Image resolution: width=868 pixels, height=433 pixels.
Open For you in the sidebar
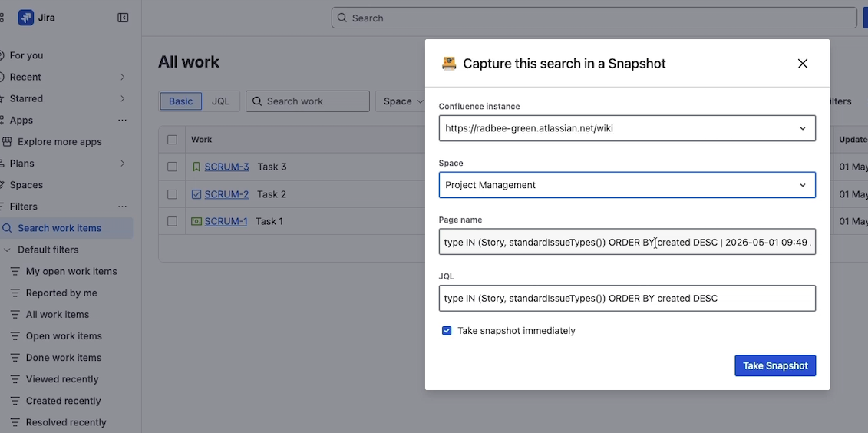26,55
